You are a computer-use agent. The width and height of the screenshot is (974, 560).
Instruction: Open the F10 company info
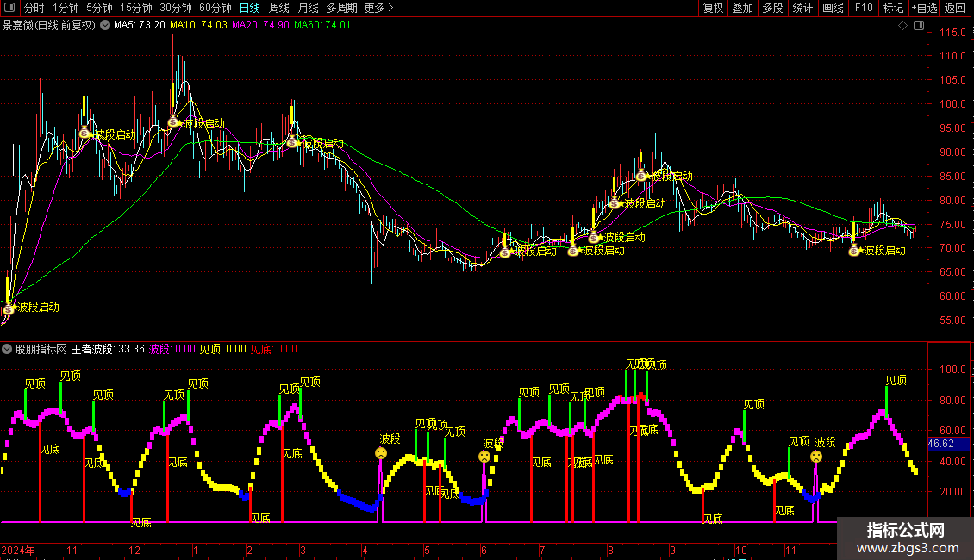tap(863, 8)
